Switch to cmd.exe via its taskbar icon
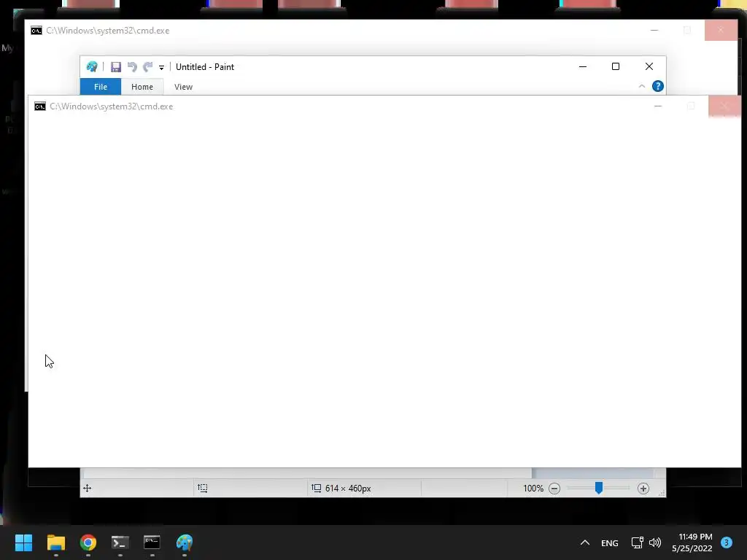The image size is (747, 560). (152, 542)
